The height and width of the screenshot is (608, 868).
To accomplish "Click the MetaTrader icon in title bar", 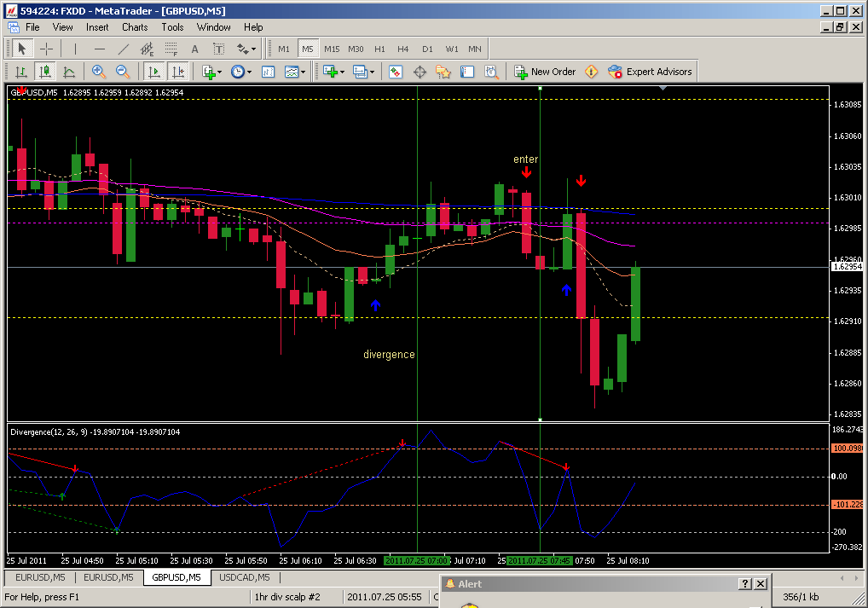I will [10, 10].
